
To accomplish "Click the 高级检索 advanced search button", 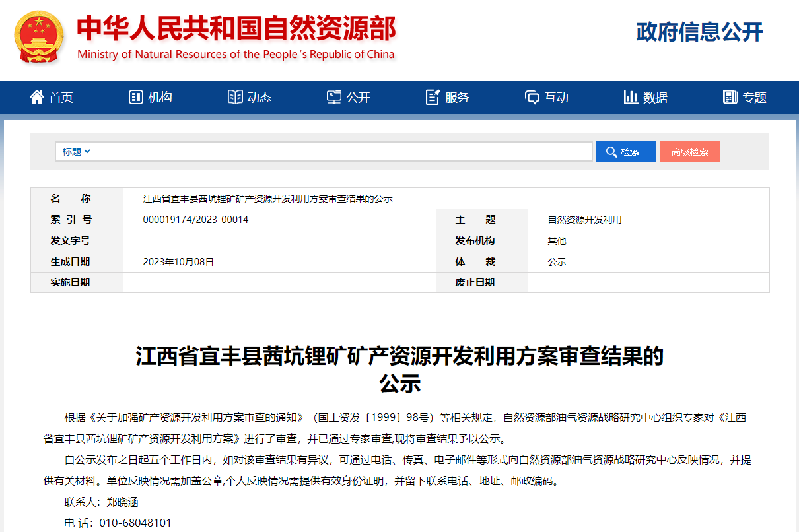I will pyautogui.click(x=689, y=151).
